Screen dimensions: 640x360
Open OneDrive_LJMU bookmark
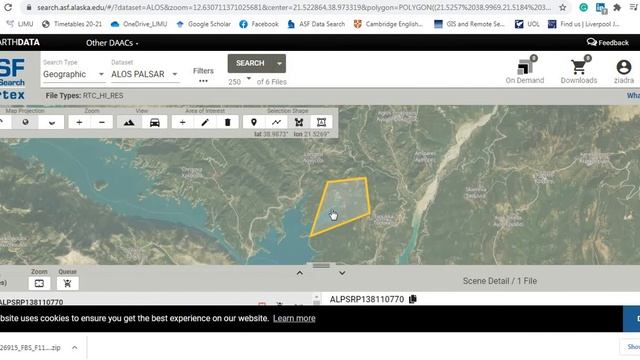point(139,24)
